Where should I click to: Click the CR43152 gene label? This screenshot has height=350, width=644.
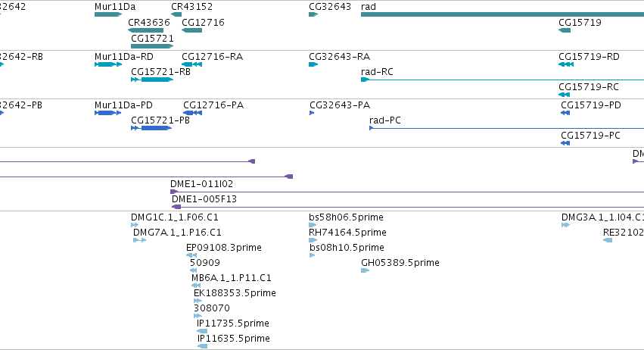click(191, 7)
